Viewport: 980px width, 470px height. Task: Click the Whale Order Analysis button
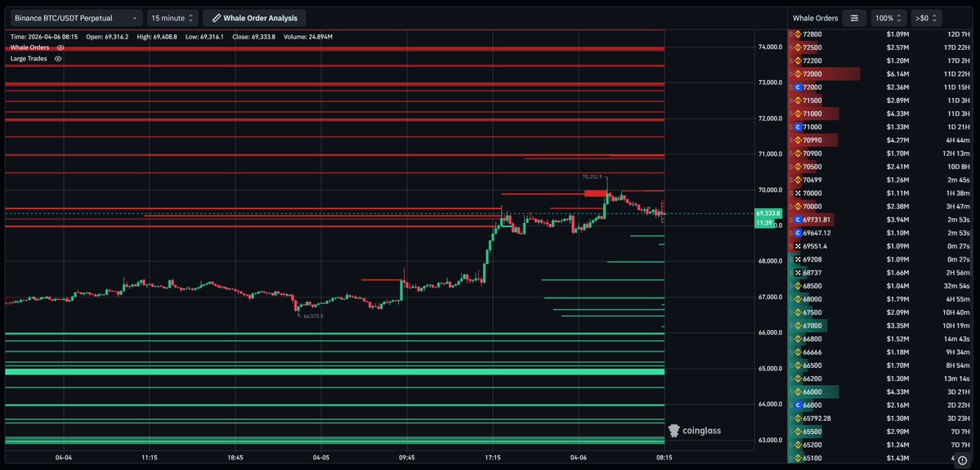[x=254, y=18]
